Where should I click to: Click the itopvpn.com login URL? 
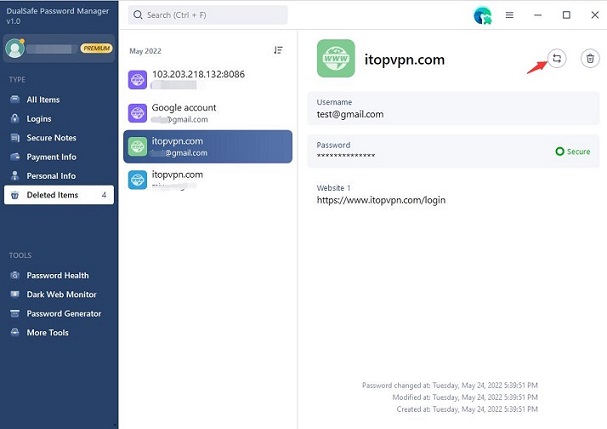[x=381, y=200]
